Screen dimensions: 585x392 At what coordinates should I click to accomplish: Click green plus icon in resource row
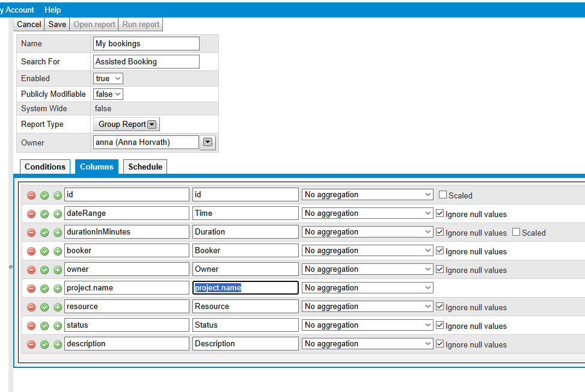[58, 307]
